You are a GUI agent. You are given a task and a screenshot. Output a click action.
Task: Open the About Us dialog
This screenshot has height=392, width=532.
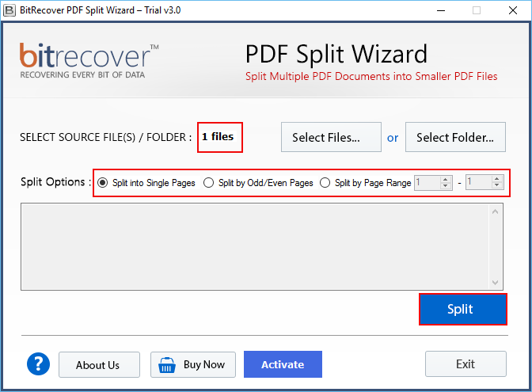[99, 364]
